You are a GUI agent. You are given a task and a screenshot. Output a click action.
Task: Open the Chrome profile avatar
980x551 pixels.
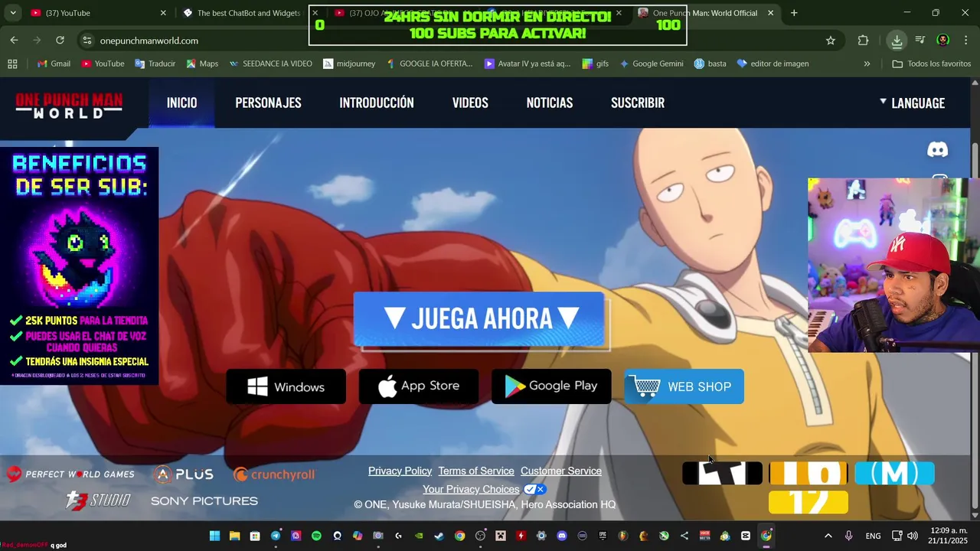point(943,41)
